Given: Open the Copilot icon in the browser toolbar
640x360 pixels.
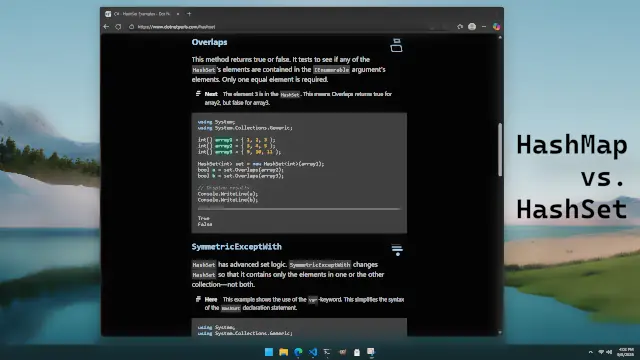Looking at the screenshot, I should (496, 27).
